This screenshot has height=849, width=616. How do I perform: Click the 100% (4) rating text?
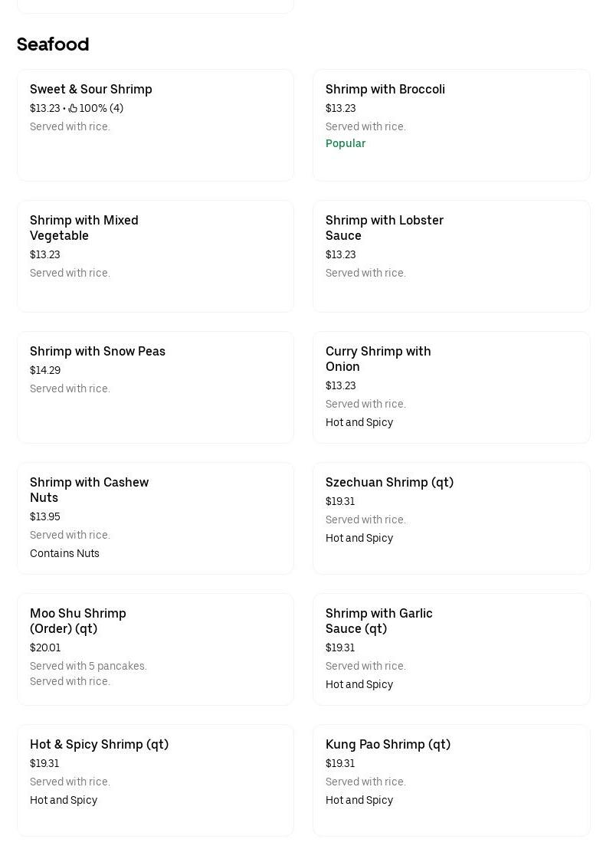(x=101, y=108)
